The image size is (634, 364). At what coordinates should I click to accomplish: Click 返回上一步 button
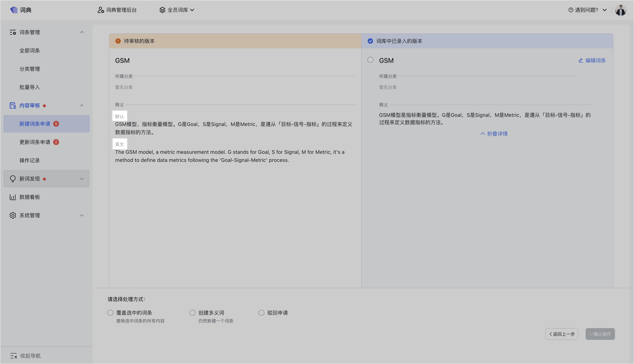[x=562, y=334]
